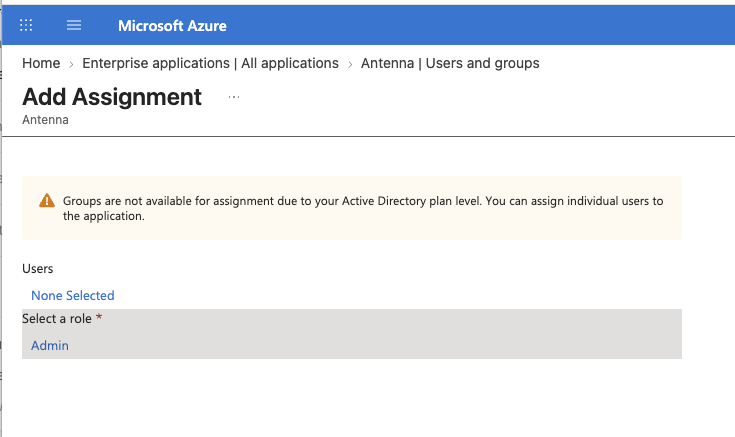Click the 'Add Assignment' page heading

112,97
